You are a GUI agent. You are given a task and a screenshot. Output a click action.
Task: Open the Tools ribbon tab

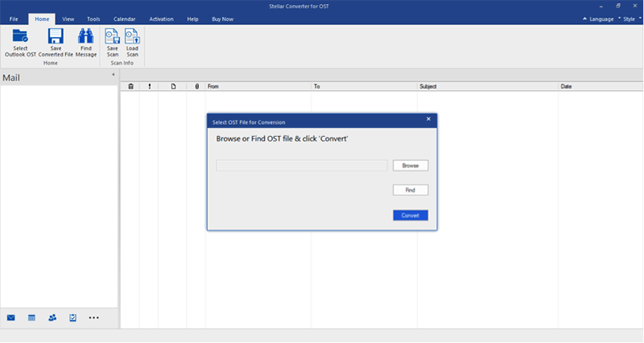pos(93,18)
